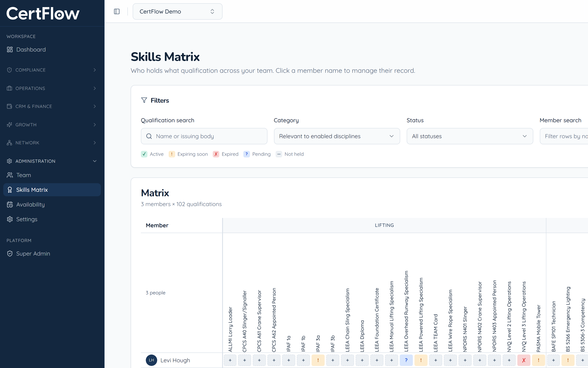Viewport: 588px width, 368px height.
Task: Open Levi's pending LEEA Overhead Runway cell
Action: click(x=406, y=360)
